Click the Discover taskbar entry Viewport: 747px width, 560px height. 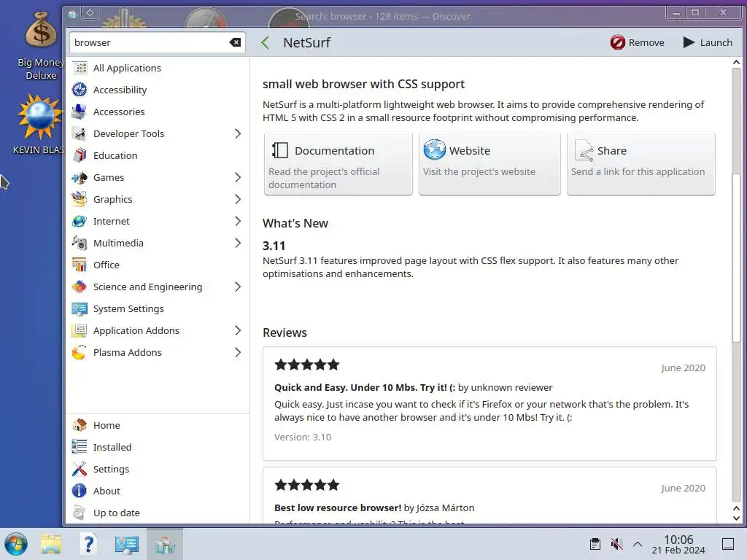point(165,544)
